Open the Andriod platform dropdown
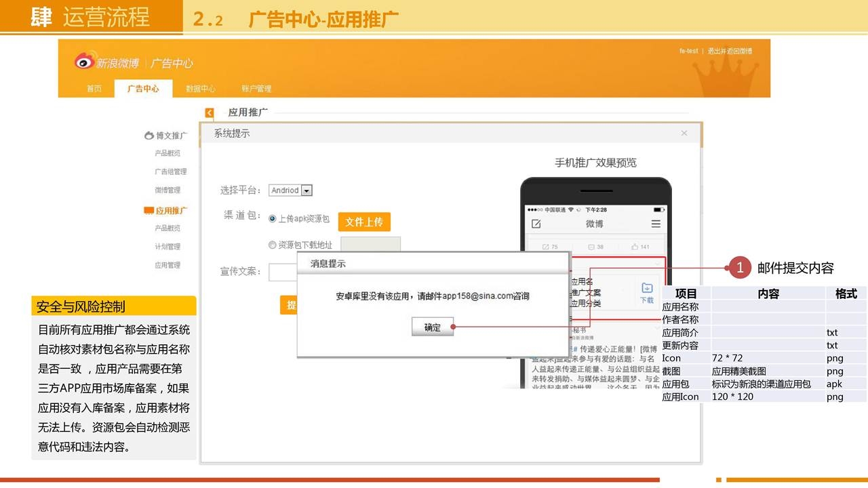This screenshot has width=868, height=488. coord(307,190)
